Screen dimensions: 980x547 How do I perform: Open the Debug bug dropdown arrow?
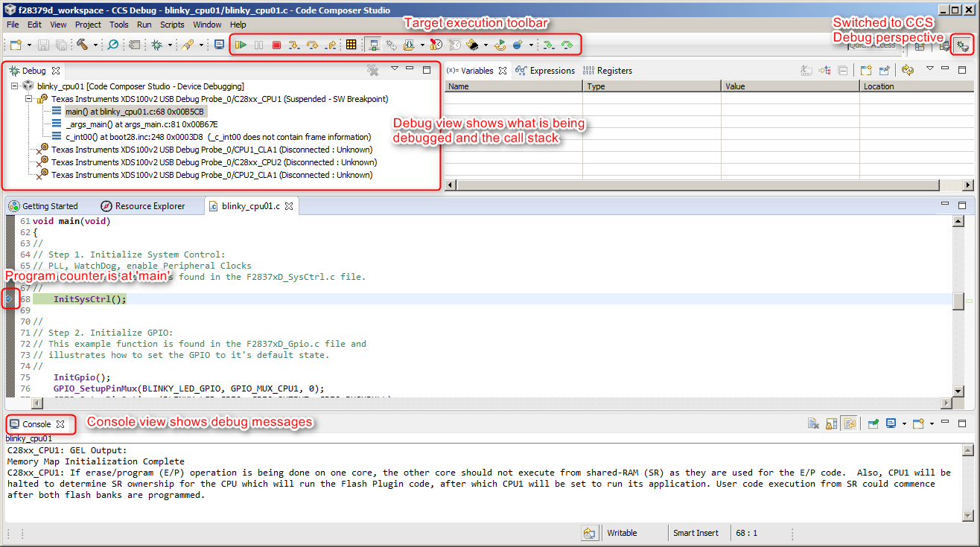[170, 45]
